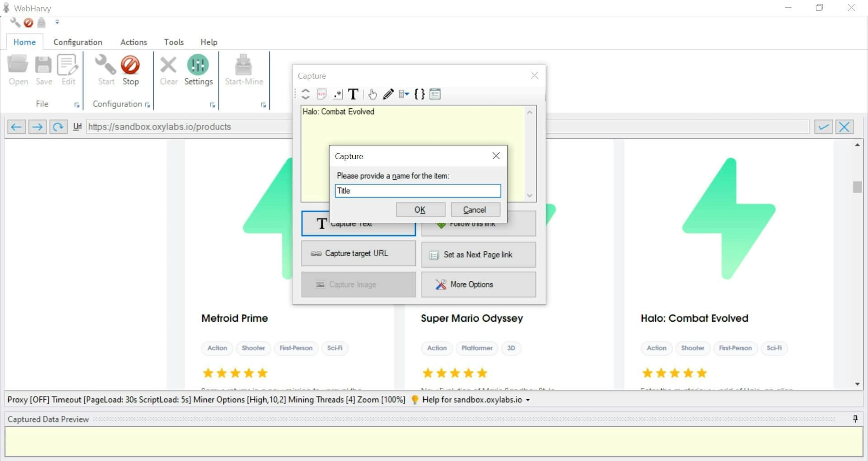Screen dimensions: 868x461
Task: Click the page scrollbar down arrow
Action: click(857, 384)
